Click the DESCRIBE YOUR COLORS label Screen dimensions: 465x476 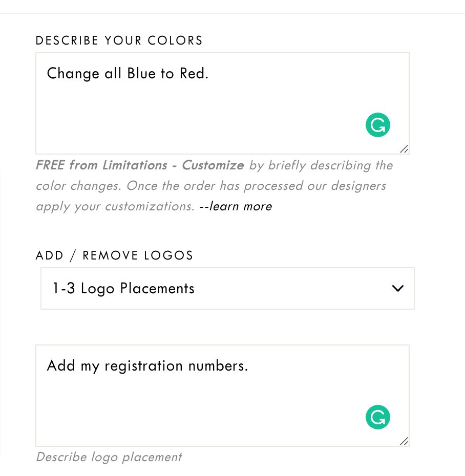coord(119,40)
